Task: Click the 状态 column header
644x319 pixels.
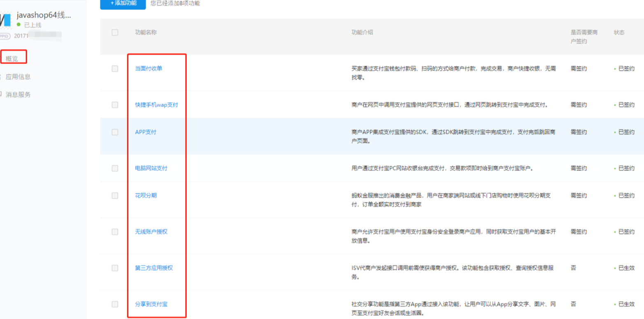Action: pos(619,32)
